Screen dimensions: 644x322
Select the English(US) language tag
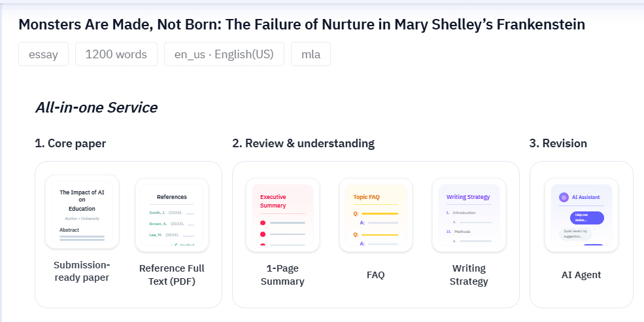pyautogui.click(x=224, y=54)
